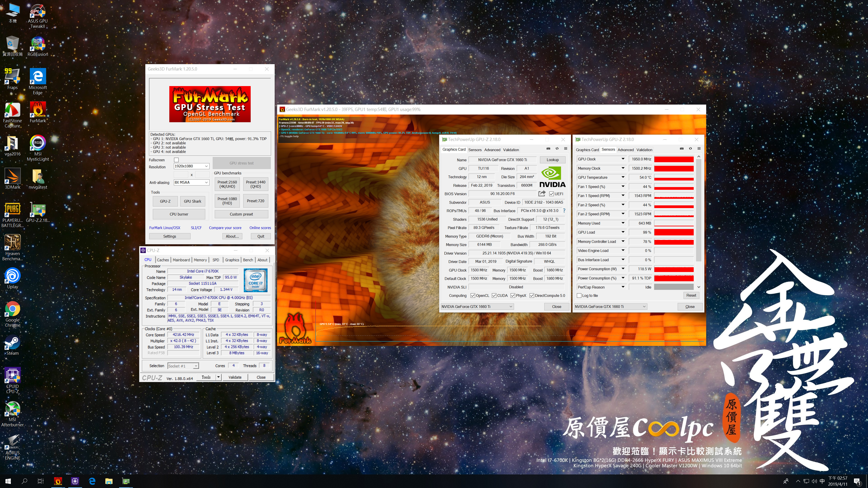This screenshot has width=868, height=488.
Task: Click BIOS export share icon in GPU-Z
Action: pos(542,194)
